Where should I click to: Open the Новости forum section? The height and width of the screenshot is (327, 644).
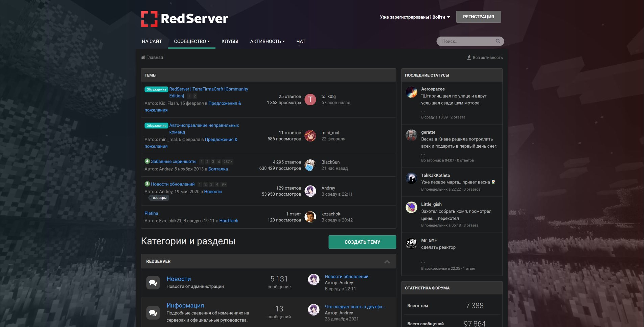point(179,279)
